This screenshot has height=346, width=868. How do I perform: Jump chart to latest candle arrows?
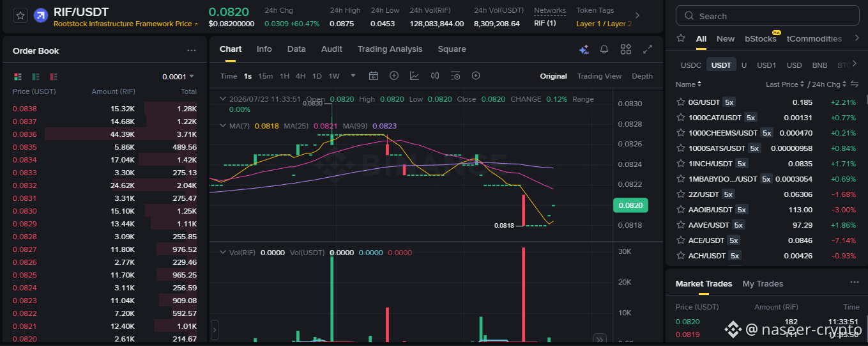pyautogui.click(x=600, y=339)
